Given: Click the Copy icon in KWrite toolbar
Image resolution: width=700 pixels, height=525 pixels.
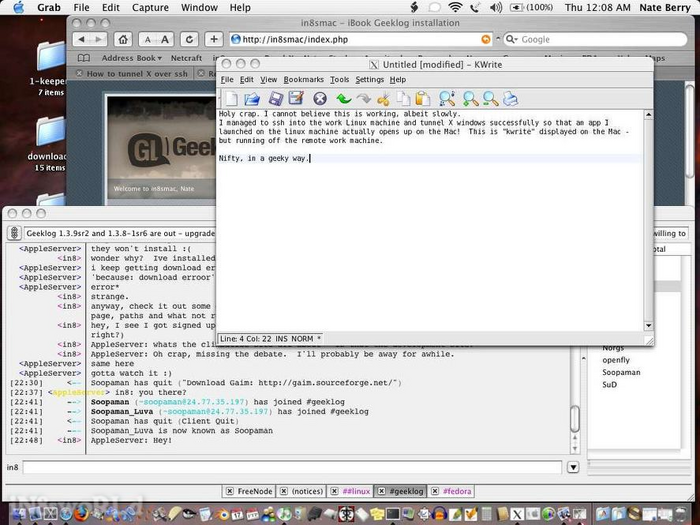Looking at the screenshot, I should (404, 99).
